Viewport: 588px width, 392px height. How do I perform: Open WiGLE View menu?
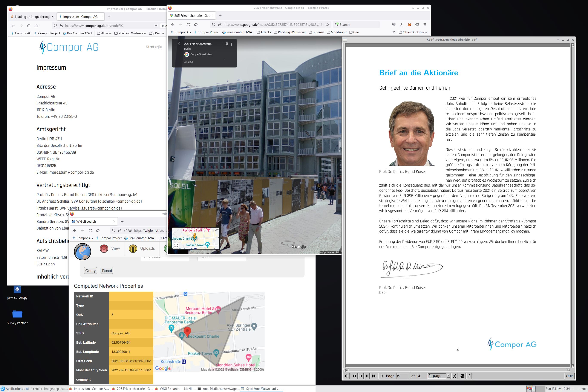coord(110,248)
